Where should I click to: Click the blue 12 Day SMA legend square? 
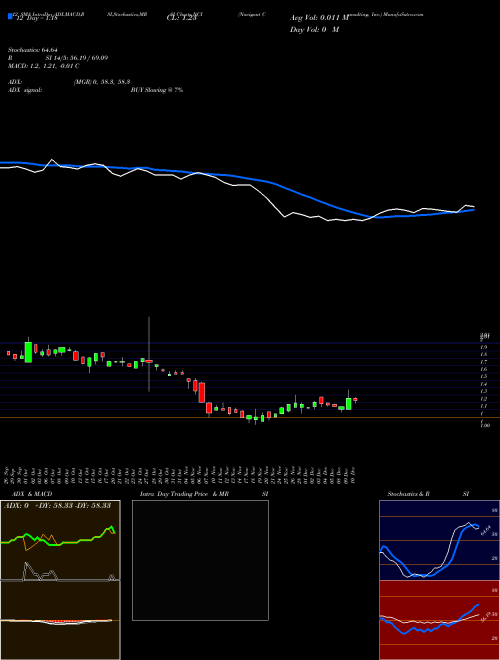pos(10,17)
